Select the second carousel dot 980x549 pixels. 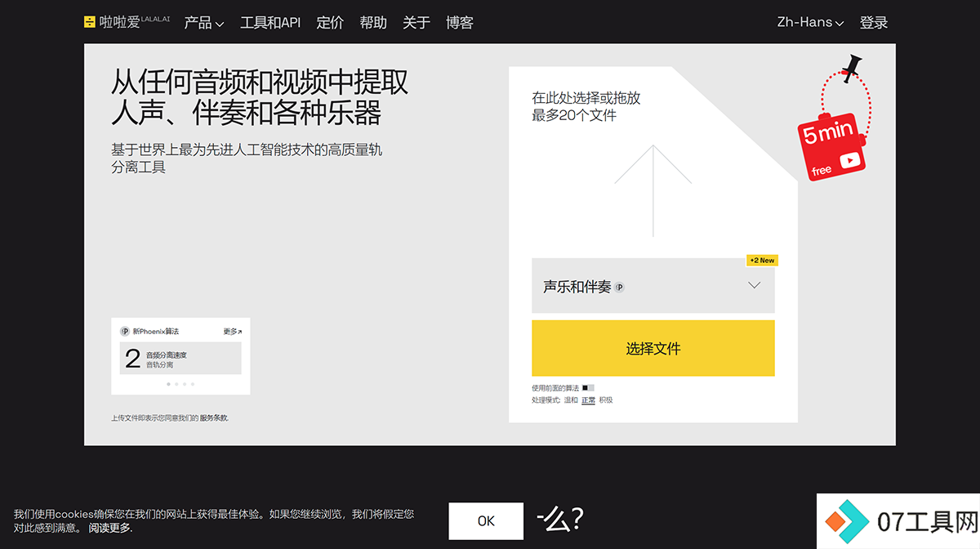(x=176, y=383)
